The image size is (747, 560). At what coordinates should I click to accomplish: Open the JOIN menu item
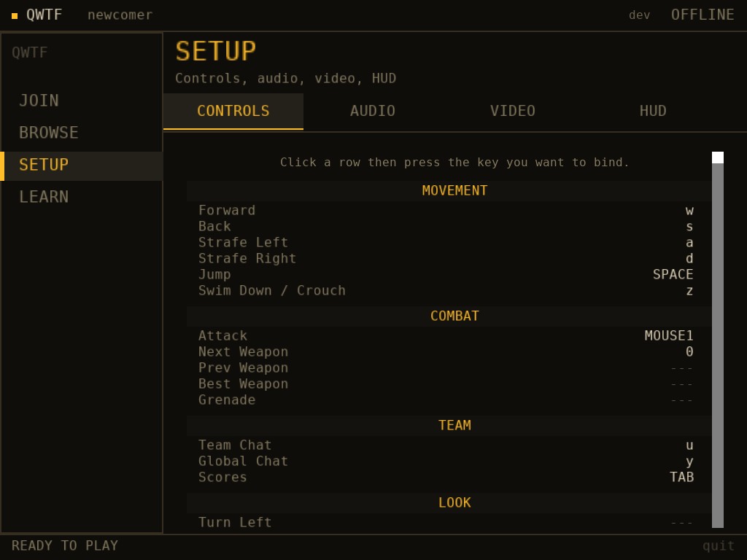point(82,101)
